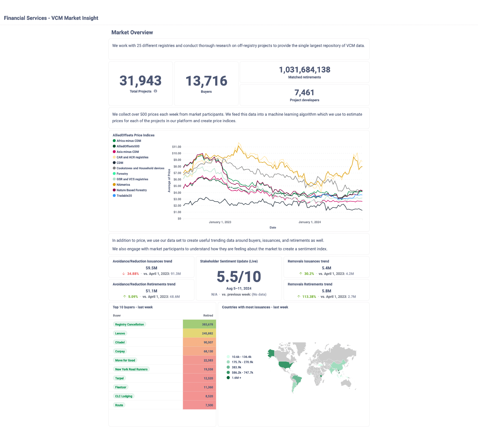Click the AlliedOffsets Price Indices chart title

click(x=133, y=135)
